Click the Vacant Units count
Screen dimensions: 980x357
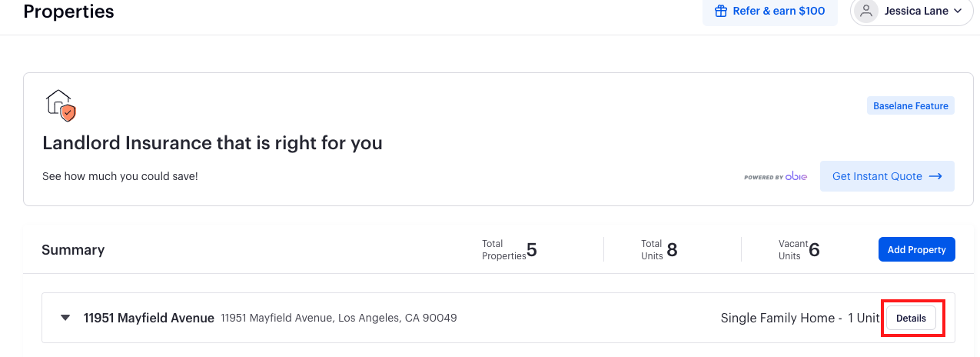click(814, 250)
